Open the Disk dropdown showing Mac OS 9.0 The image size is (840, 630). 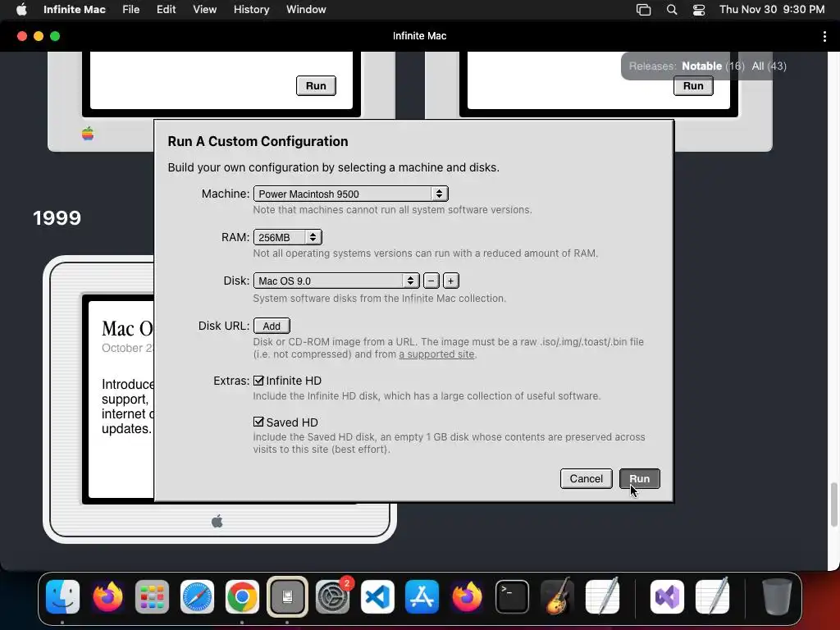point(336,281)
